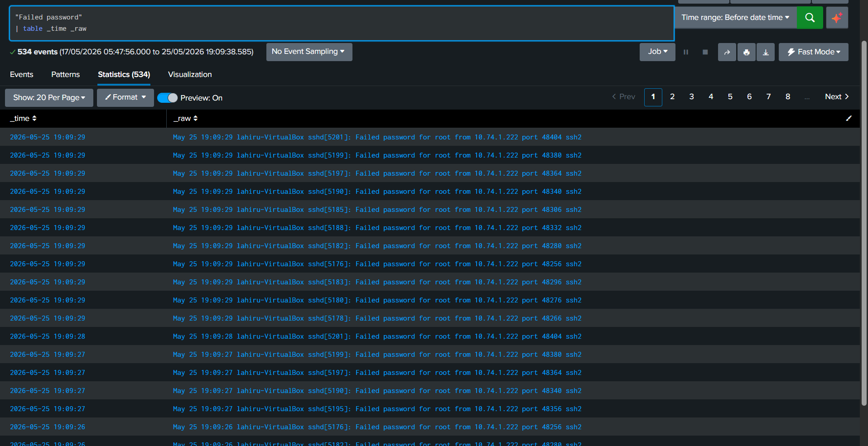
Task: Click the sshd[5188] port 48332 event
Action: coord(377,228)
